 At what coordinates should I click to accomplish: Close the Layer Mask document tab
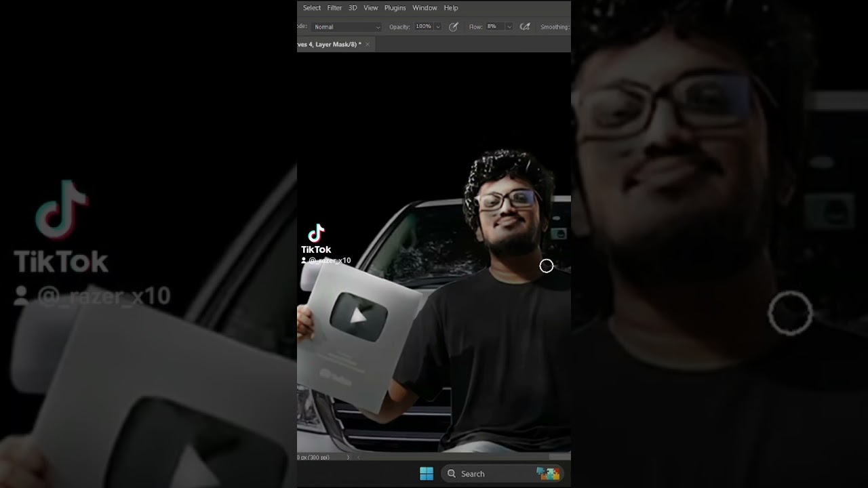368,45
